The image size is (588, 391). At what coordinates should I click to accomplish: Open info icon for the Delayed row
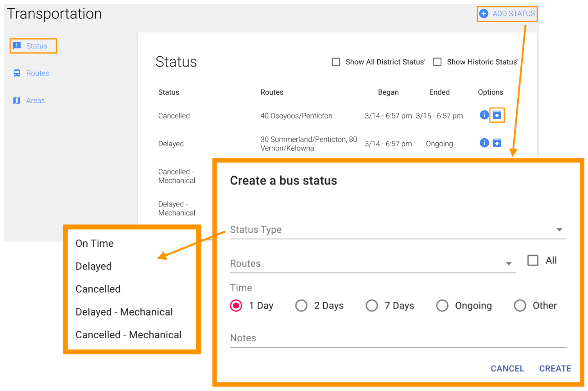tap(484, 143)
